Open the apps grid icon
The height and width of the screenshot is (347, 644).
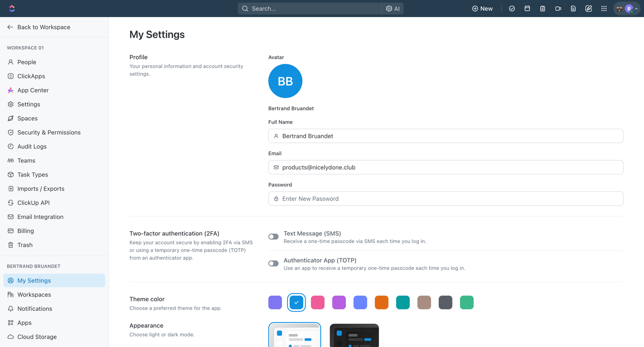[604, 9]
